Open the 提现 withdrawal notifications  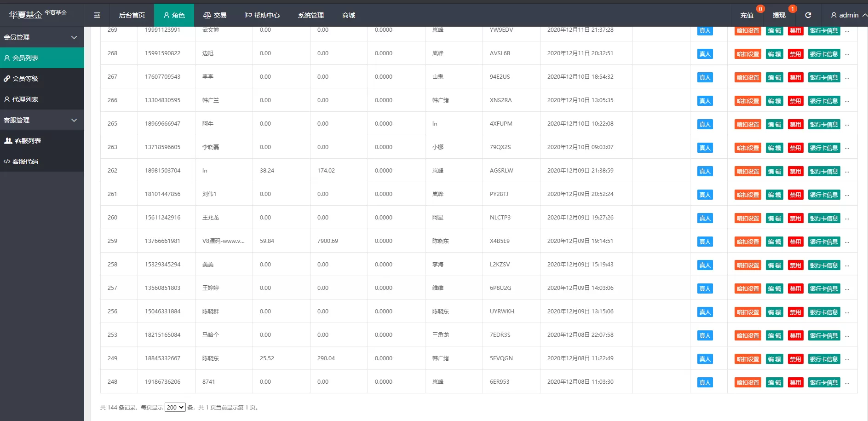coord(779,15)
